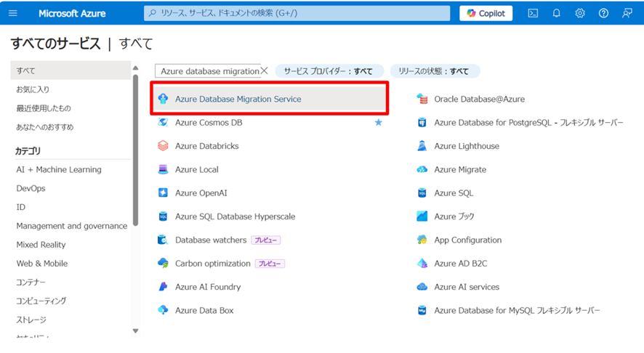The image size is (644, 353).
Task: Open the notifications bell
Action: 556,13
